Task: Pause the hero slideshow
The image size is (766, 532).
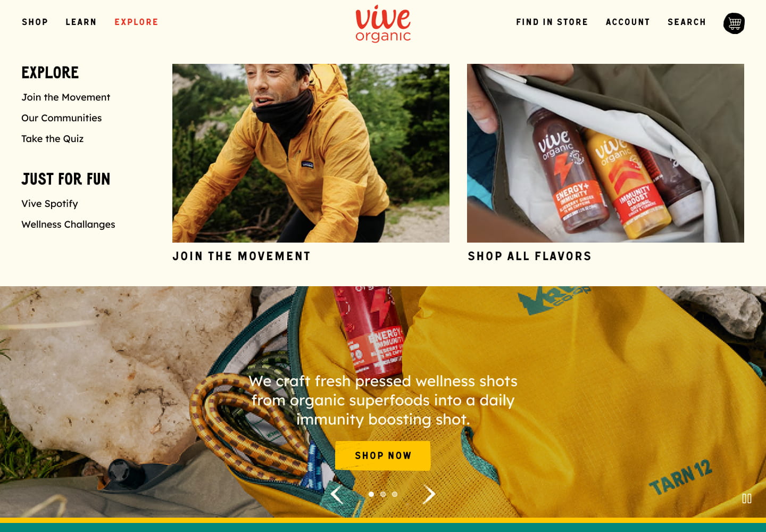Action: [747, 498]
